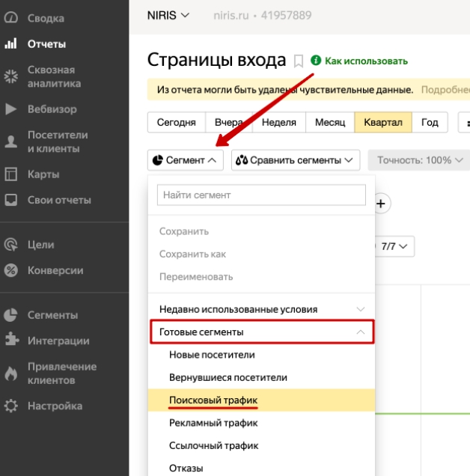
Task: Open the Цели target icon
Action: (10, 245)
